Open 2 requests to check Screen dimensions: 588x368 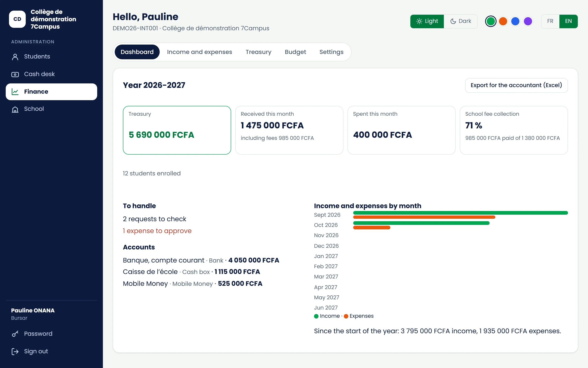155,219
